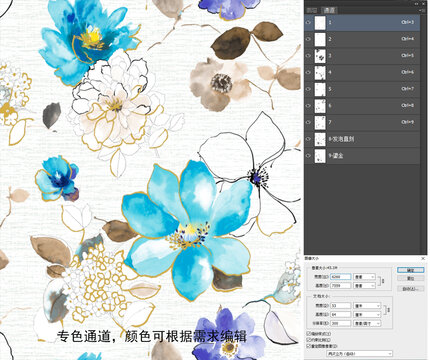The image size is (430, 360).
Task: Open the resample method dropdown
Action: click(x=359, y=353)
